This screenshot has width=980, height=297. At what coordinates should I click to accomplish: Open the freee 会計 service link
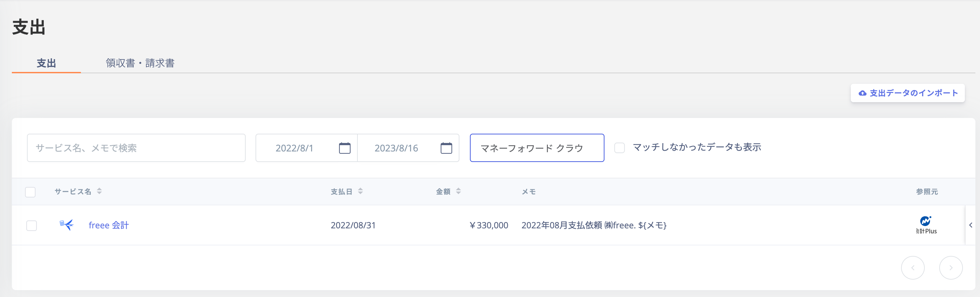click(109, 225)
